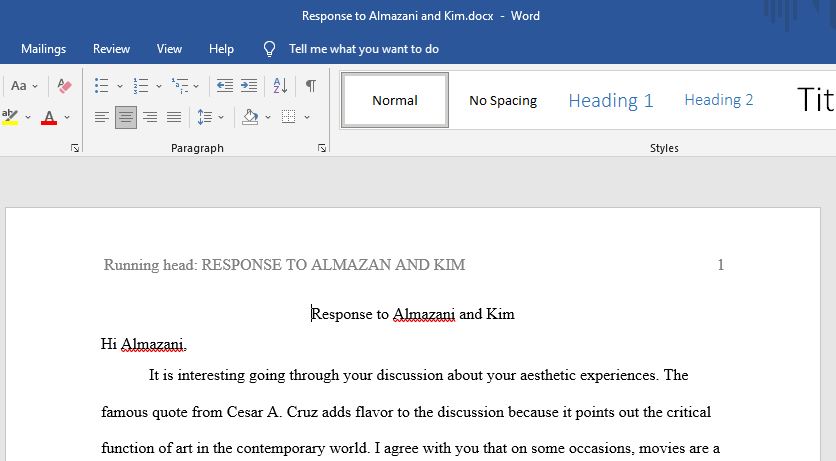Apply the No Spacing style
Image resolution: width=836 pixels, height=461 pixels.
point(503,100)
